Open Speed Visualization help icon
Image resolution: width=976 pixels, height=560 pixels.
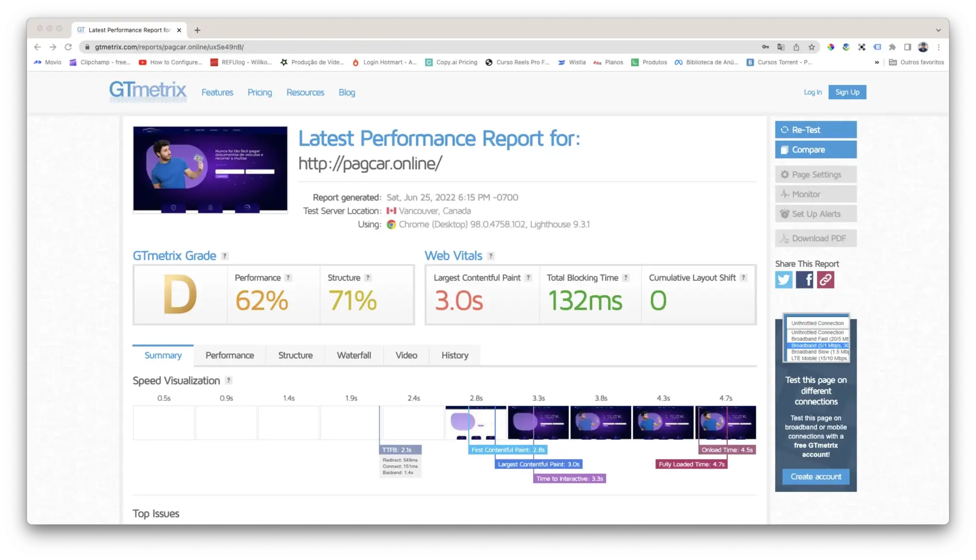pos(228,380)
